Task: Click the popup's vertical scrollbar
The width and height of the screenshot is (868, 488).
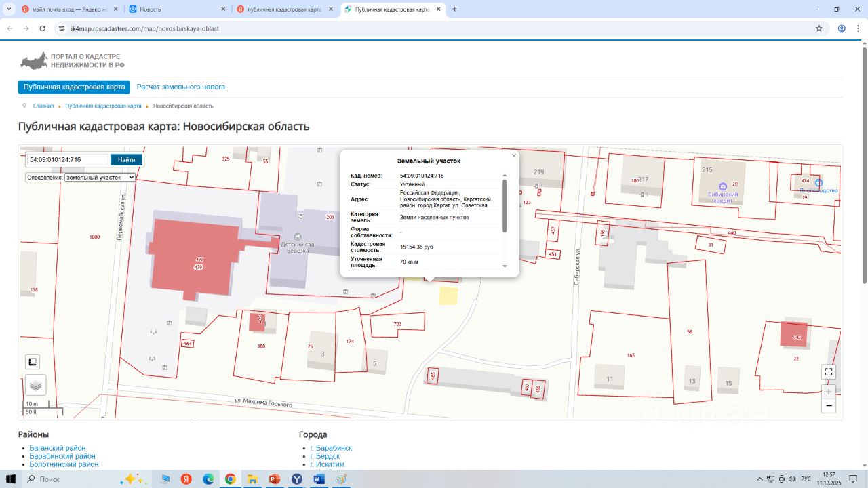Action: (504, 207)
